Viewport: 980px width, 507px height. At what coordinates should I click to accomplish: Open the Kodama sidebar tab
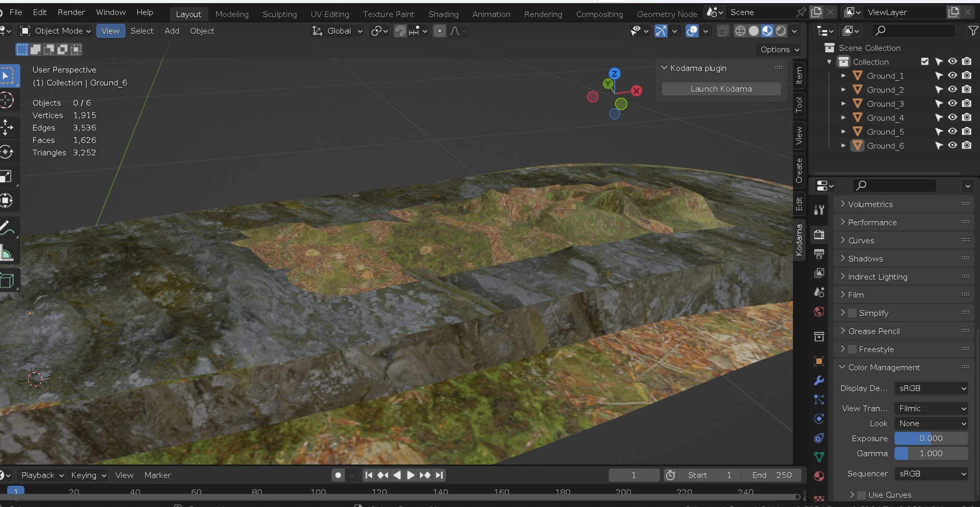pyautogui.click(x=799, y=240)
